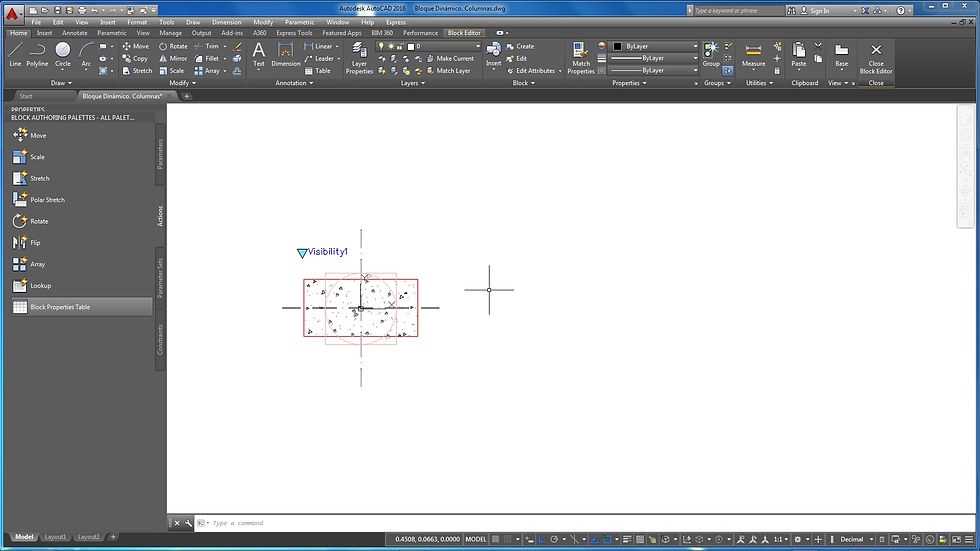The height and width of the screenshot is (551, 980).
Task: Toggle lineweight display in status bar
Action: [x=627, y=539]
